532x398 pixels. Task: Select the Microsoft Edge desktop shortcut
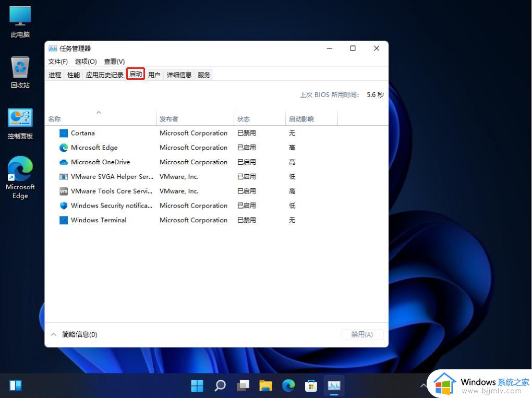tap(20, 177)
